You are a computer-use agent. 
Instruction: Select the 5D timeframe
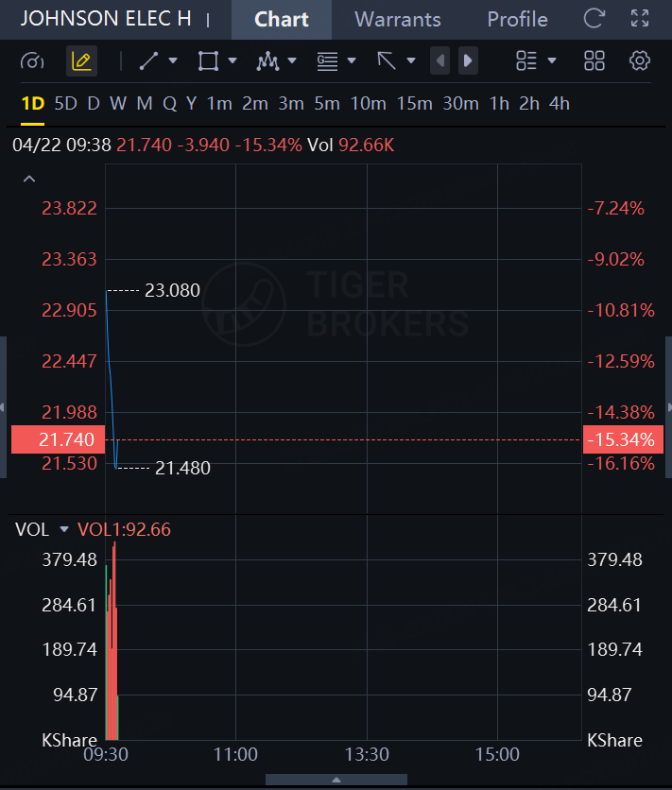click(x=65, y=104)
